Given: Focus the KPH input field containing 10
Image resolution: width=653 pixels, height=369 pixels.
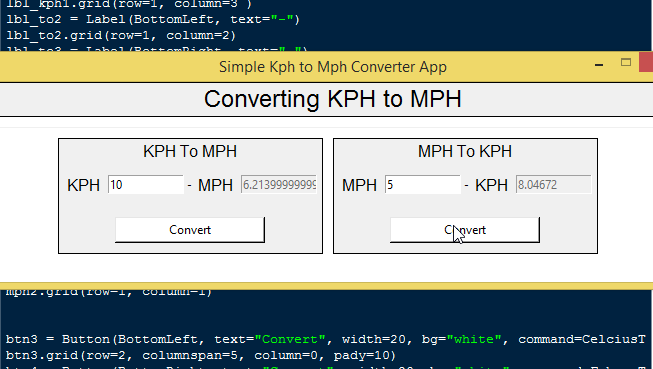Looking at the screenshot, I should point(146,184).
